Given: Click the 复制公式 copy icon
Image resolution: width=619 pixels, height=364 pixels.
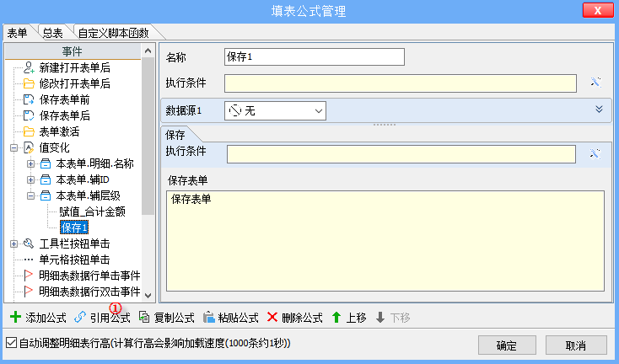Looking at the screenshot, I should [x=144, y=317].
